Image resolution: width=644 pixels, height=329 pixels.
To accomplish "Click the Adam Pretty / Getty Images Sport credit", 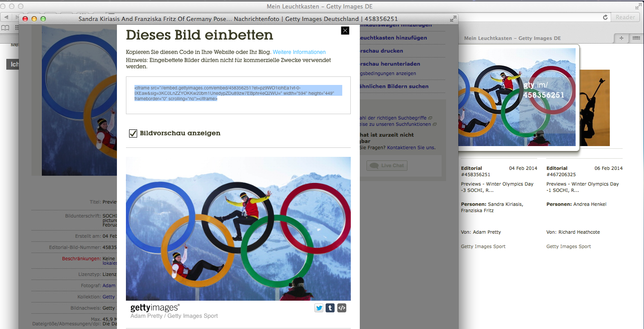I will tap(174, 316).
